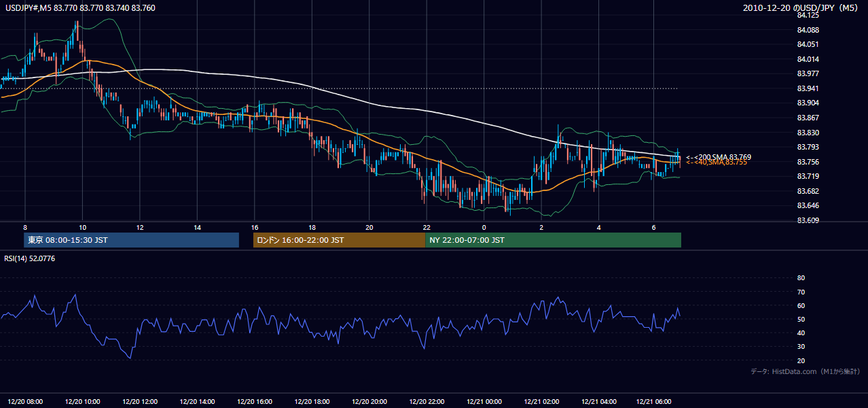The image size is (868, 408).
Task: Click hour tick 10 under price chart
Action: [x=82, y=227]
